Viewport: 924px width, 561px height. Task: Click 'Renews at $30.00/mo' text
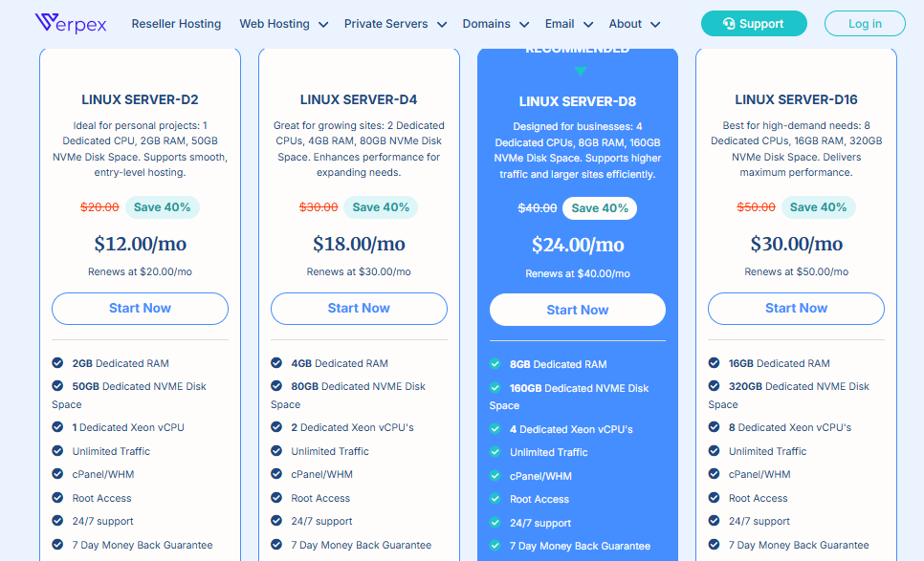pos(359,271)
